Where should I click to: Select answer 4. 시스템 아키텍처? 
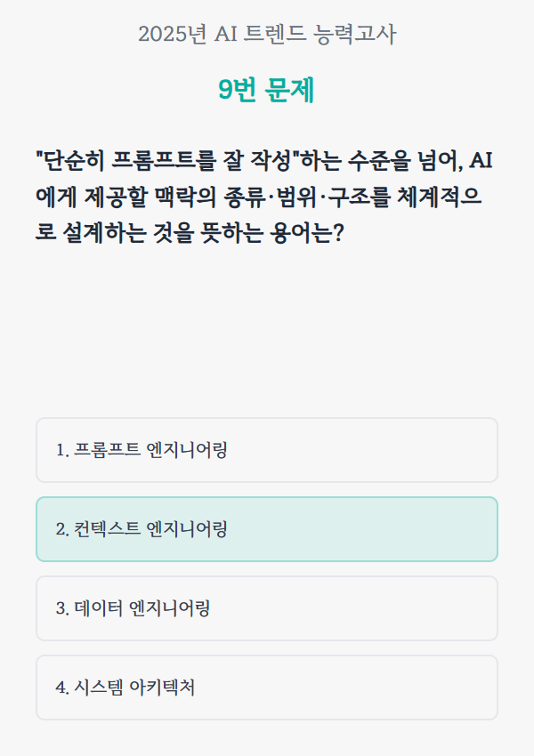(266, 688)
